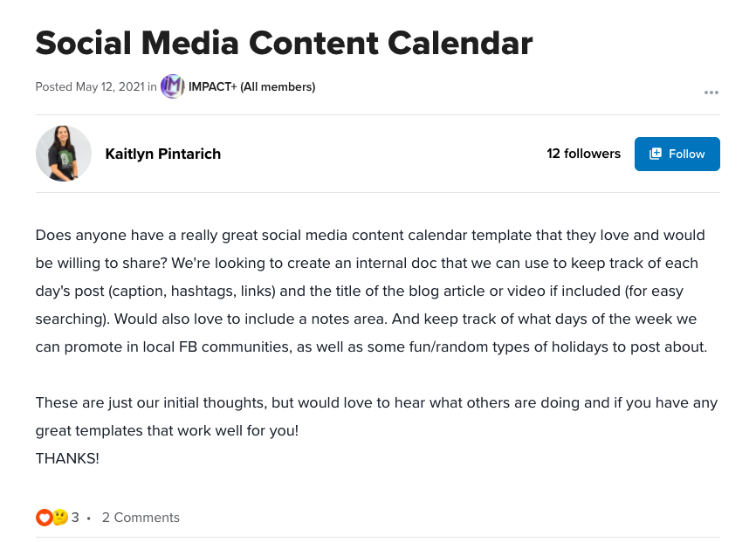This screenshot has width=756, height=542.
Task: Follow the author Kaitlyn Pintarich
Action: tap(677, 154)
